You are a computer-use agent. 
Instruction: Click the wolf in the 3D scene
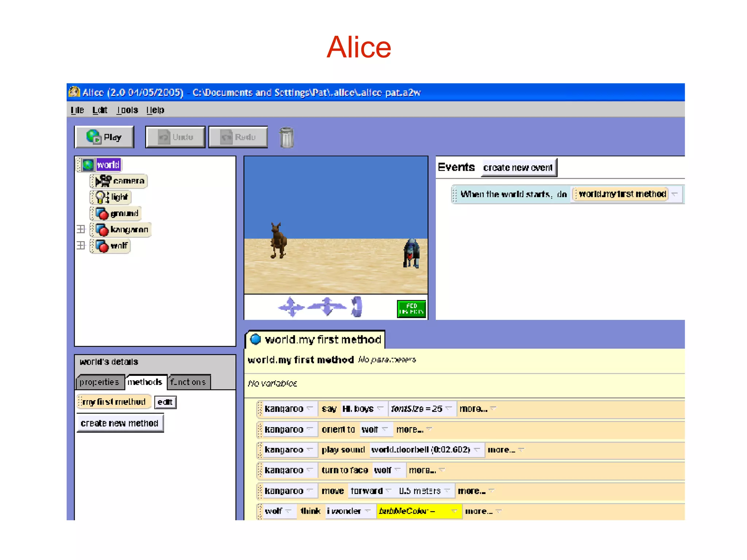411,254
